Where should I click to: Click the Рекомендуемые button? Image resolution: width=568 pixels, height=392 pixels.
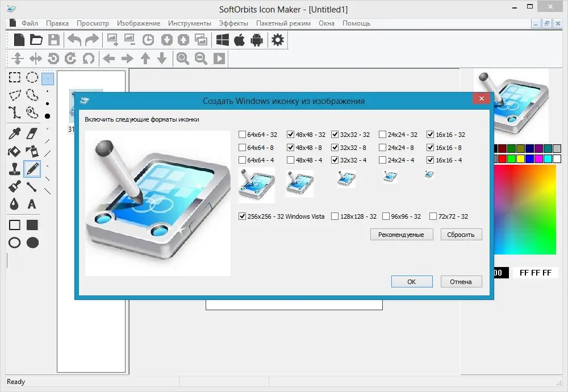402,235
